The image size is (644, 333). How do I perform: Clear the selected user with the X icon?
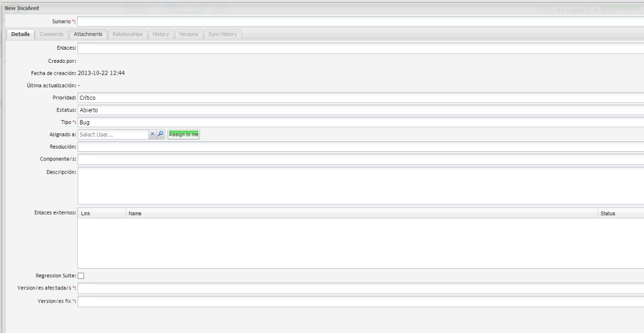153,134
